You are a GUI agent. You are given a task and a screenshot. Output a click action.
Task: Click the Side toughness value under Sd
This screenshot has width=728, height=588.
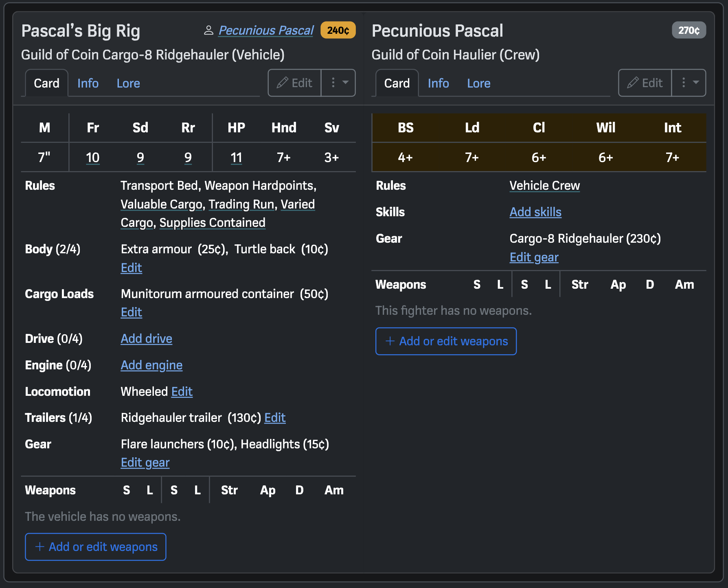pos(140,158)
